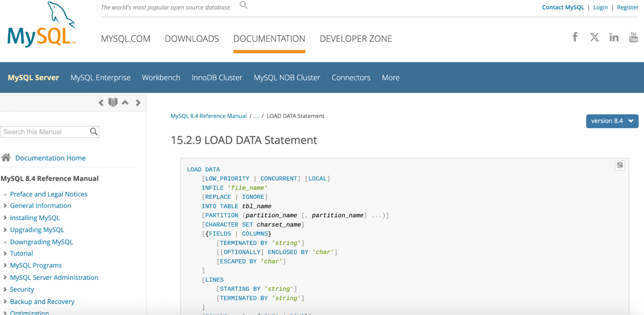Open MySQL X (Twitter) icon

pyautogui.click(x=594, y=37)
